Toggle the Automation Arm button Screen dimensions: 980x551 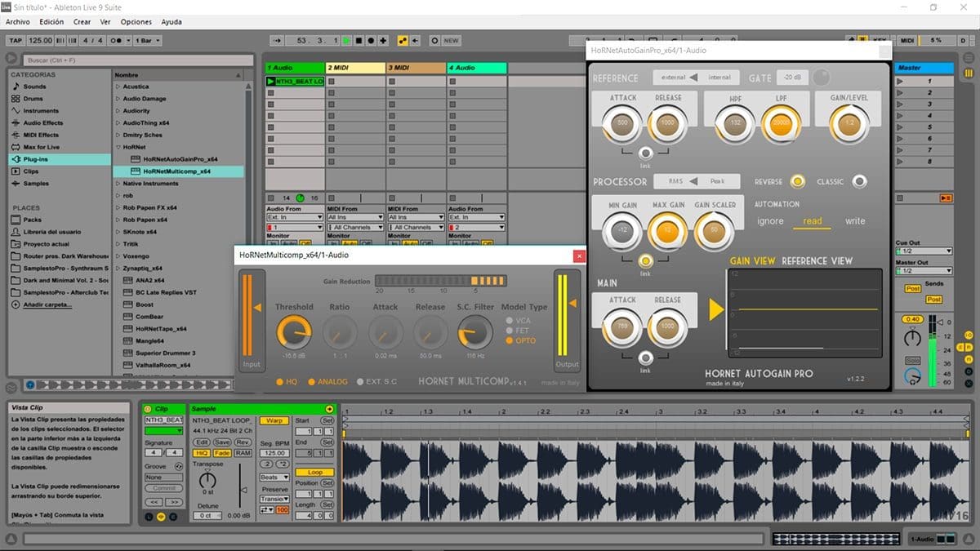pos(403,40)
